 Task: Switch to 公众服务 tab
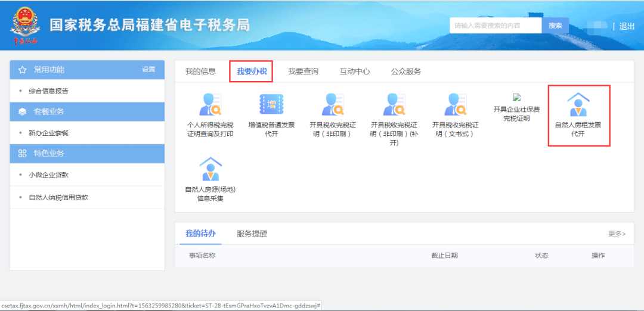[x=406, y=71]
